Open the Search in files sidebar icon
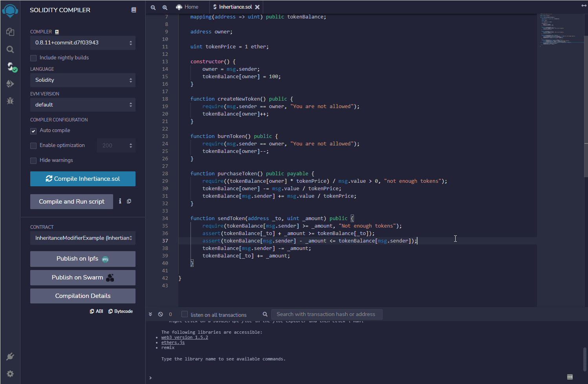This screenshot has height=384, width=588. click(x=10, y=50)
